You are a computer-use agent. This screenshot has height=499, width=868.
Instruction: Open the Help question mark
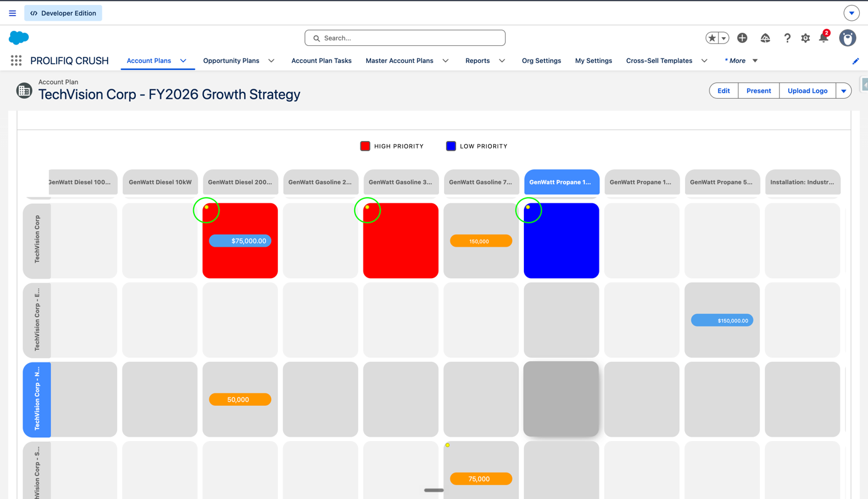(x=787, y=38)
